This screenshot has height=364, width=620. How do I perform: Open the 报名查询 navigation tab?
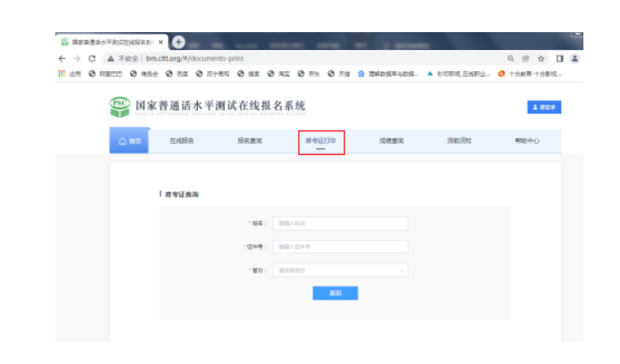point(250,140)
